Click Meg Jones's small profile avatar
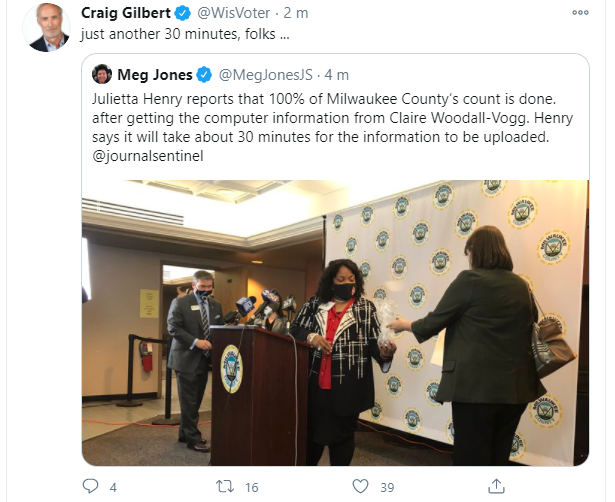 [x=102, y=74]
